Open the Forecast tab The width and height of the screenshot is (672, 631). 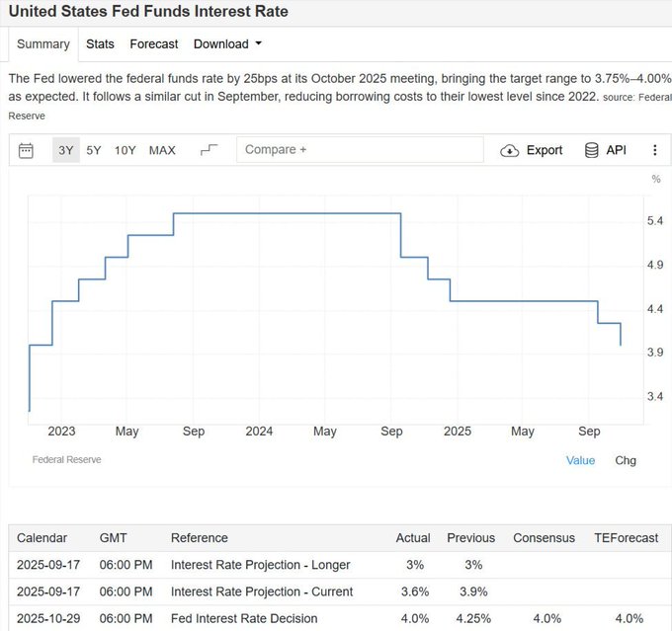154,43
